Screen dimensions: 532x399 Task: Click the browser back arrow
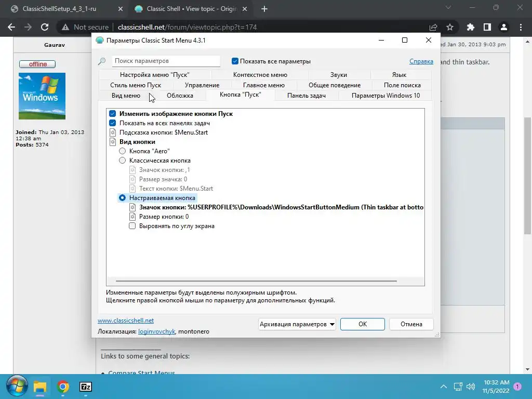pos(11,27)
